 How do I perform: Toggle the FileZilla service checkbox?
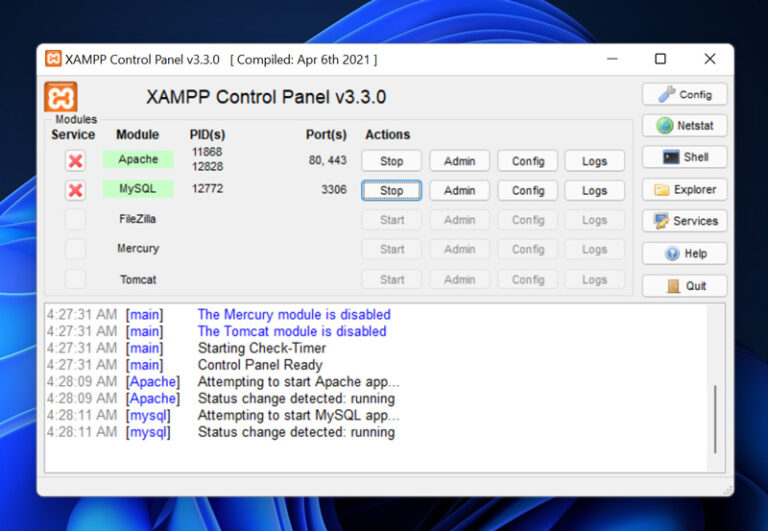(x=75, y=219)
